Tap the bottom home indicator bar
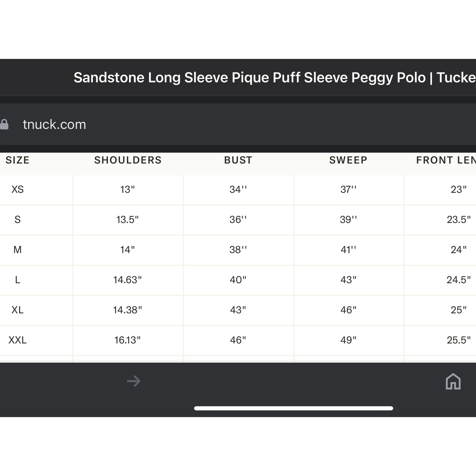Viewport: 476px width, 476px height. pyautogui.click(x=294, y=408)
